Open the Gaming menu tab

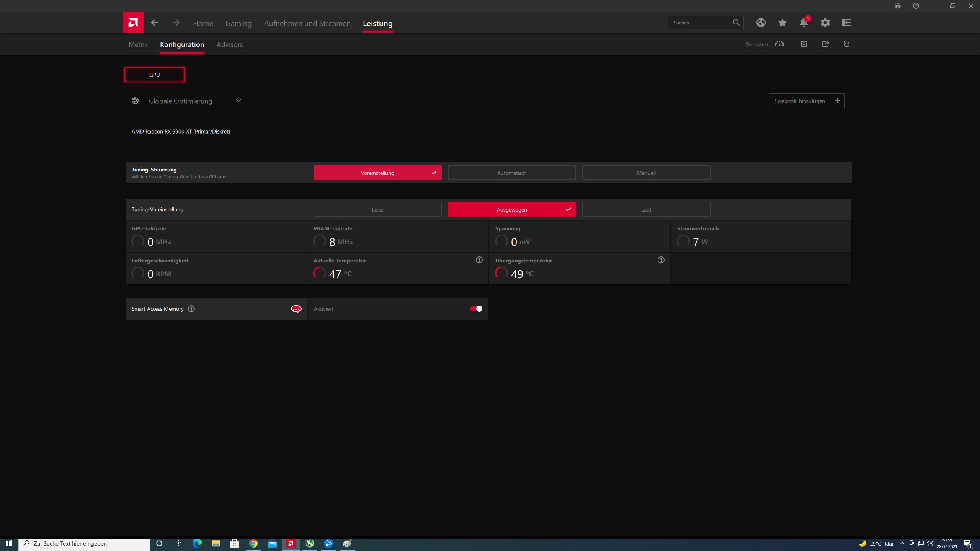(x=238, y=23)
